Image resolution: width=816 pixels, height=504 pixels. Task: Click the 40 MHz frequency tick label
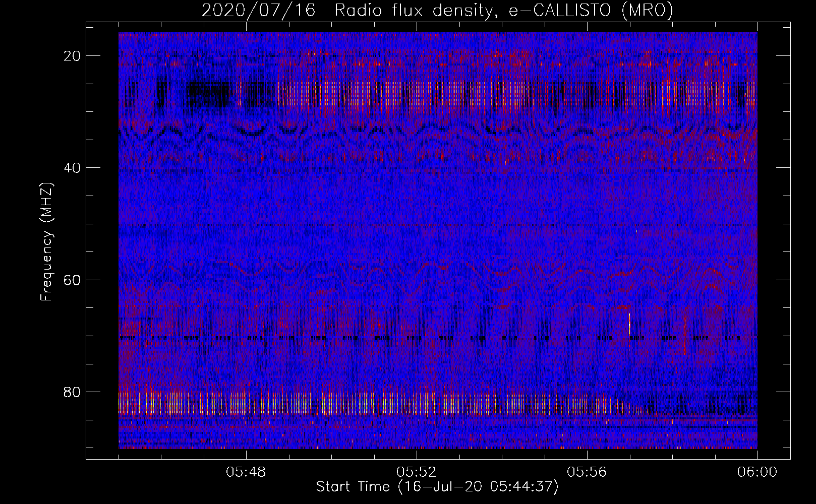point(73,168)
